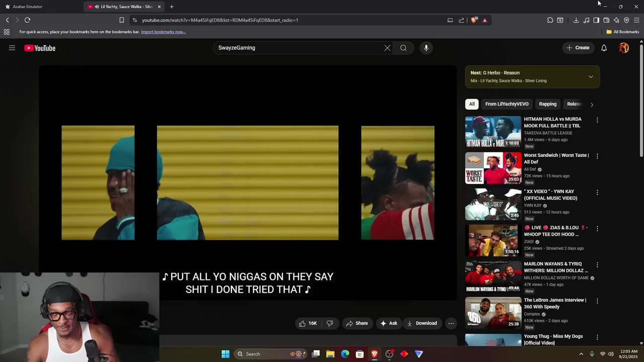Open a new browser tab
644x362 pixels.
coord(172,7)
